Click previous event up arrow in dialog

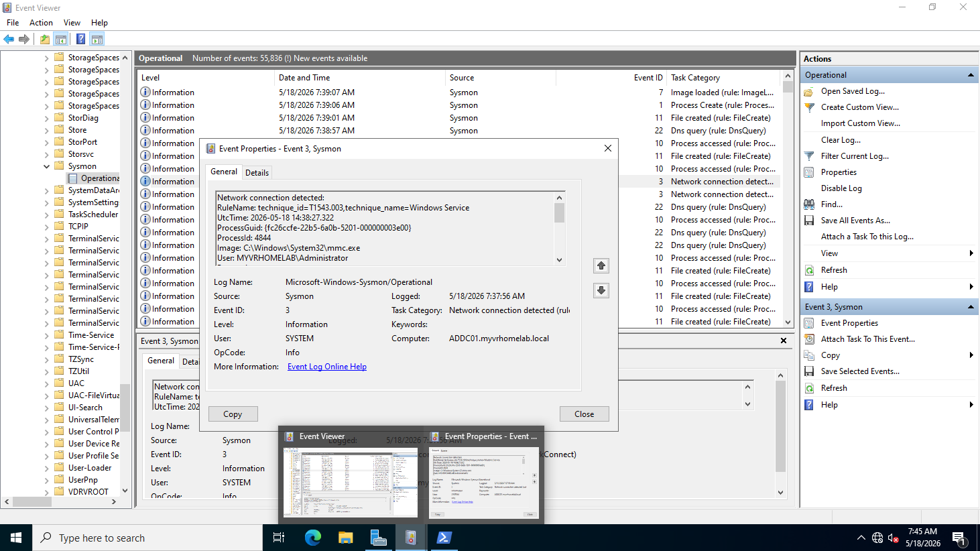(x=601, y=266)
